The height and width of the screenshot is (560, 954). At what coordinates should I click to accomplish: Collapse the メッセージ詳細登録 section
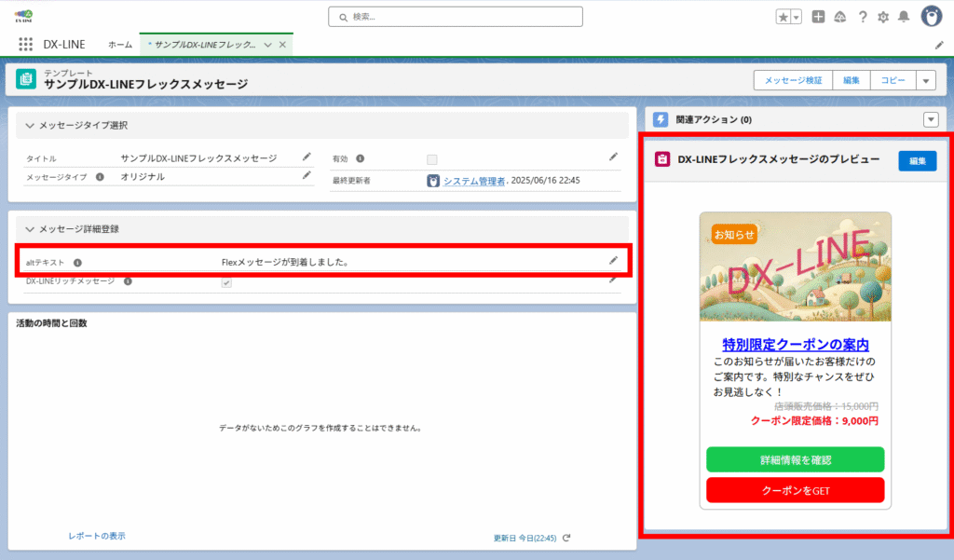point(30,228)
